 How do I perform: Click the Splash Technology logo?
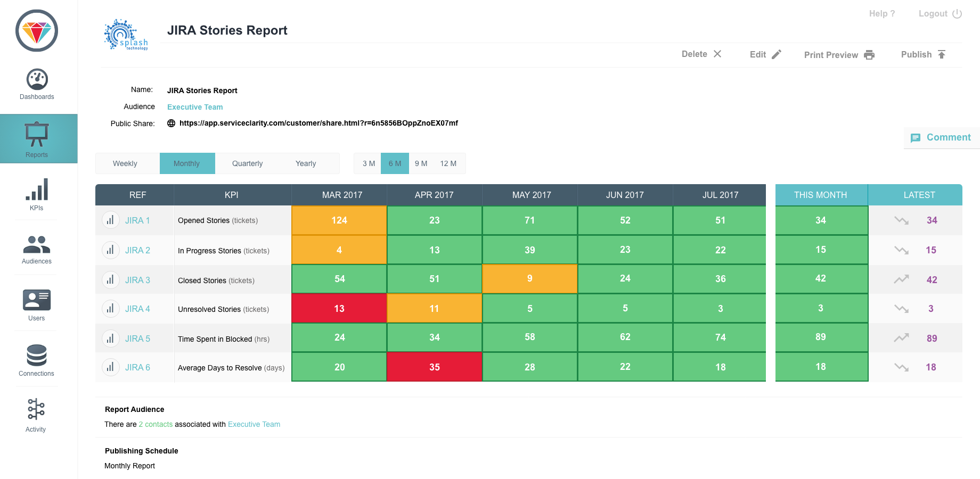pyautogui.click(x=126, y=35)
